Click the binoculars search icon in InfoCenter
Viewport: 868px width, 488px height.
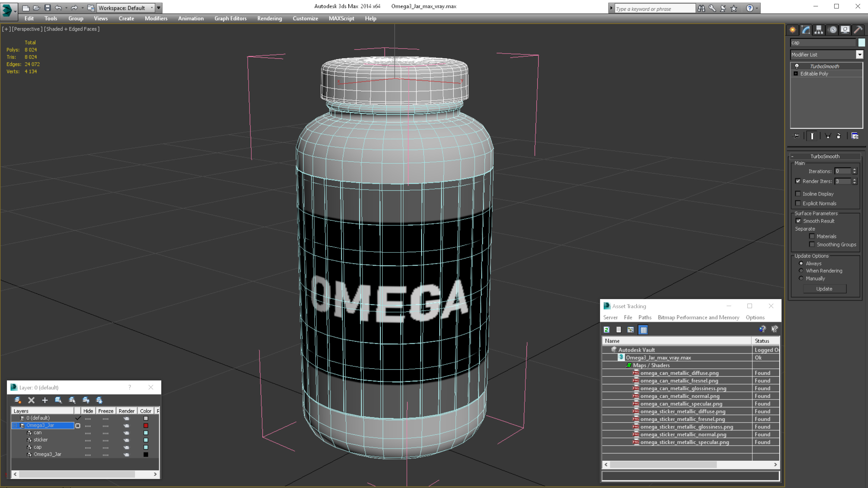[701, 8]
